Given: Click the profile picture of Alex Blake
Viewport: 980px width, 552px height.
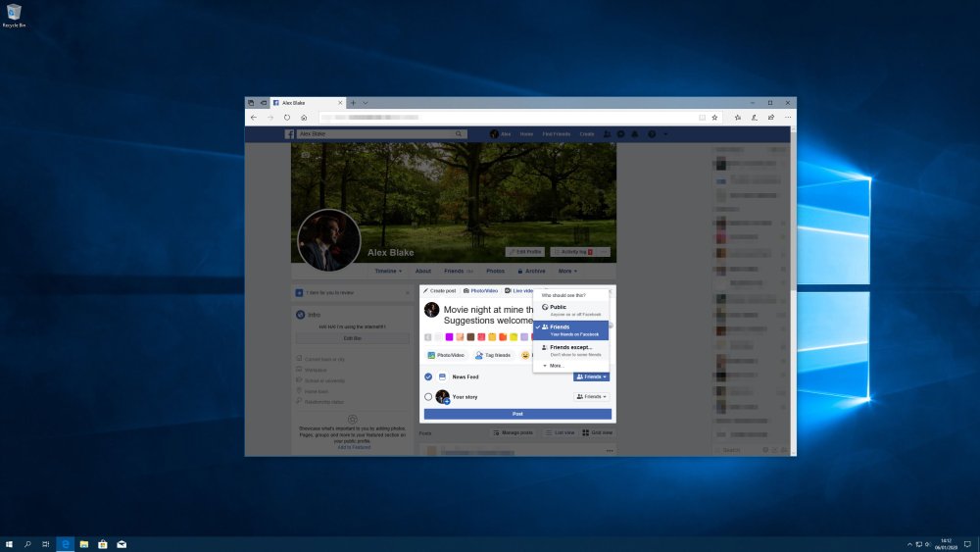Looking at the screenshot, I should point(328,240).
